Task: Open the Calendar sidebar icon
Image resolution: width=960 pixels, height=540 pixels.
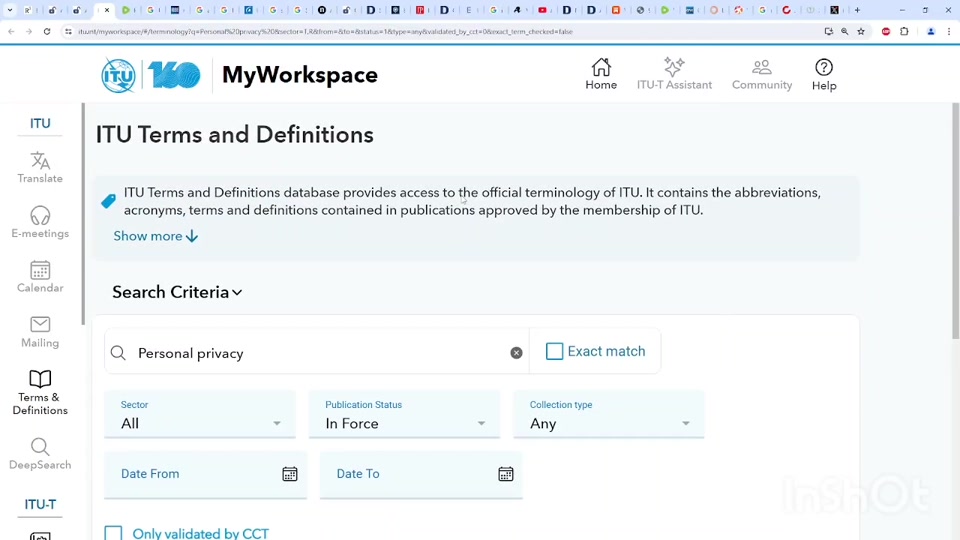Action: coord(40,277)
